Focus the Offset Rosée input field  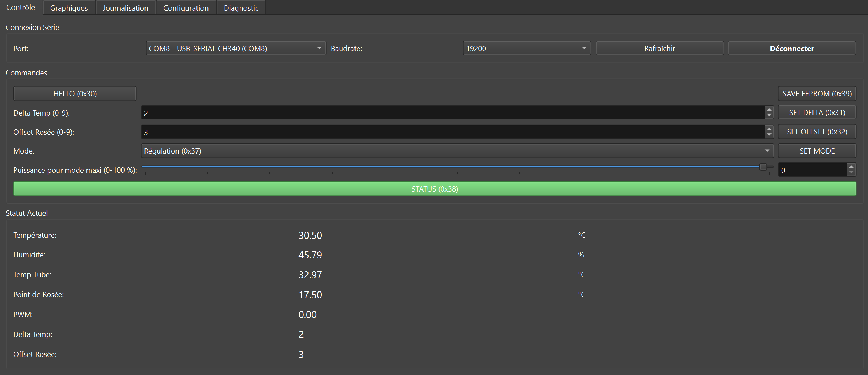click(x=453, y=132)
